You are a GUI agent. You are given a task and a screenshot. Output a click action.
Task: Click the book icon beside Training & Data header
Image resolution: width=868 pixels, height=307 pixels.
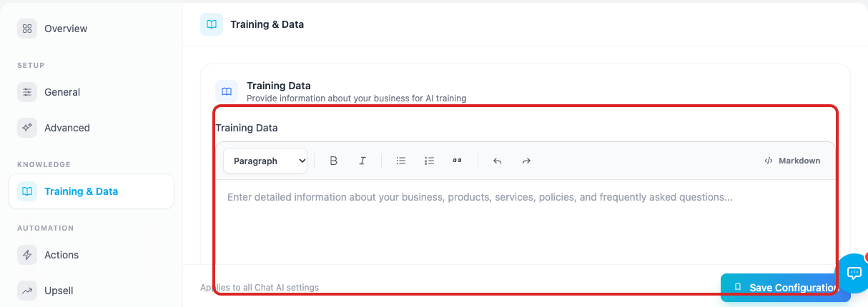click(212, 24)
